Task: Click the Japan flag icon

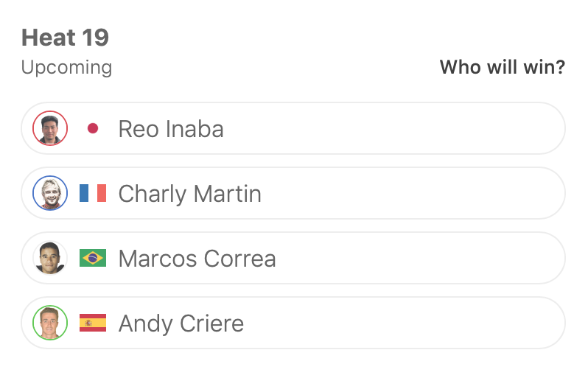Action: coord(93,128)
